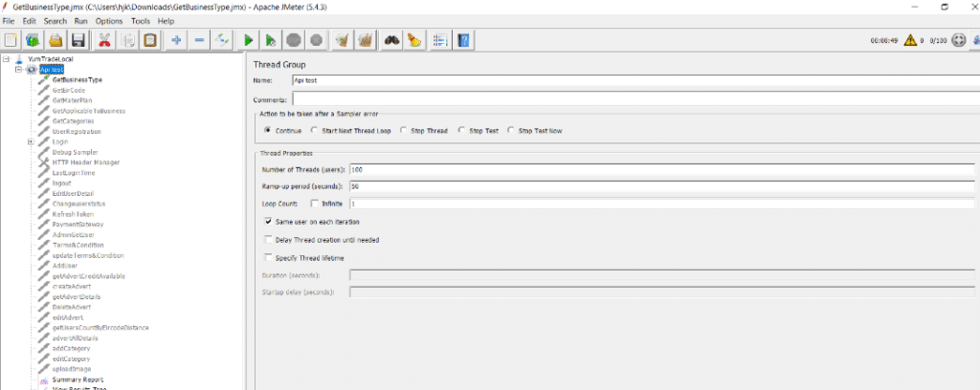Click the Function Helper list icon

[441, 40]
